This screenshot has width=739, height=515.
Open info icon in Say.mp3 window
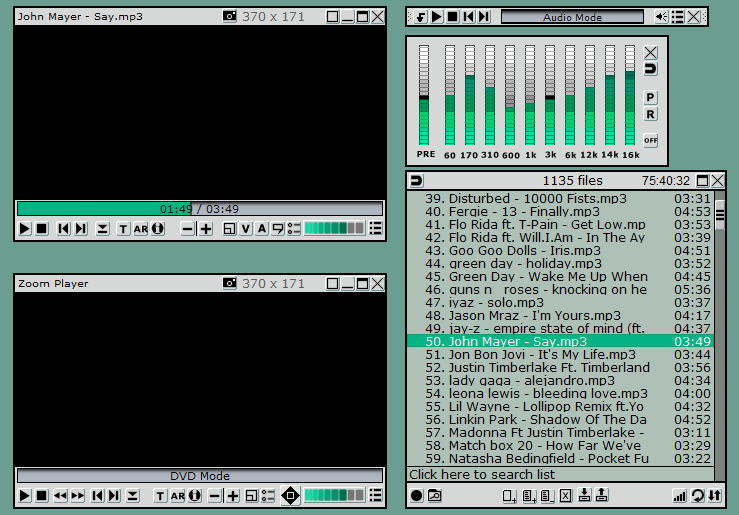tap(158, 229)
